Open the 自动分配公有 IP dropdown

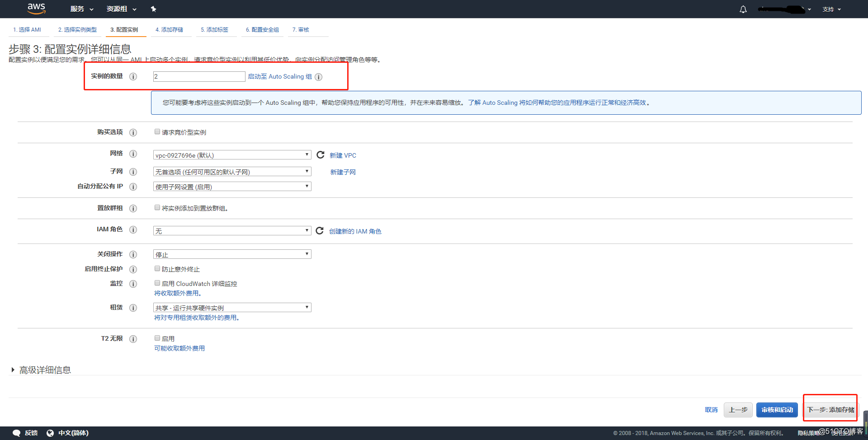232,187
